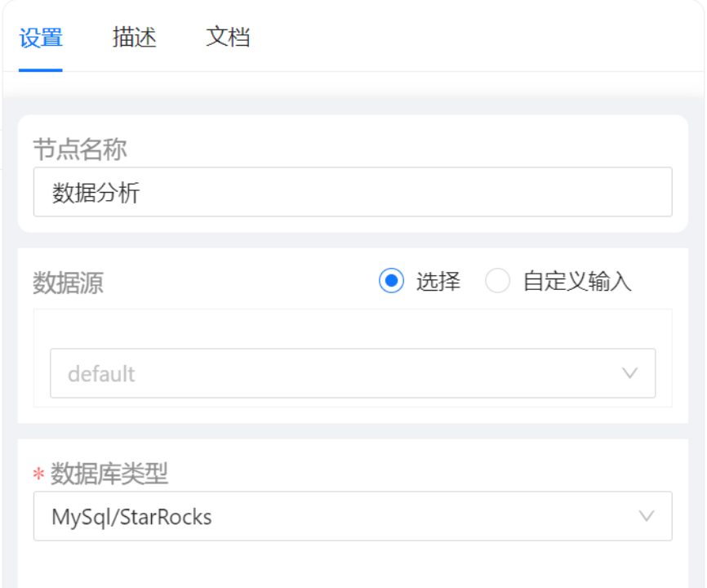Viewport: 707px width, 588px height.
Task: Click the red required asterisk icon
Action: 38,474
